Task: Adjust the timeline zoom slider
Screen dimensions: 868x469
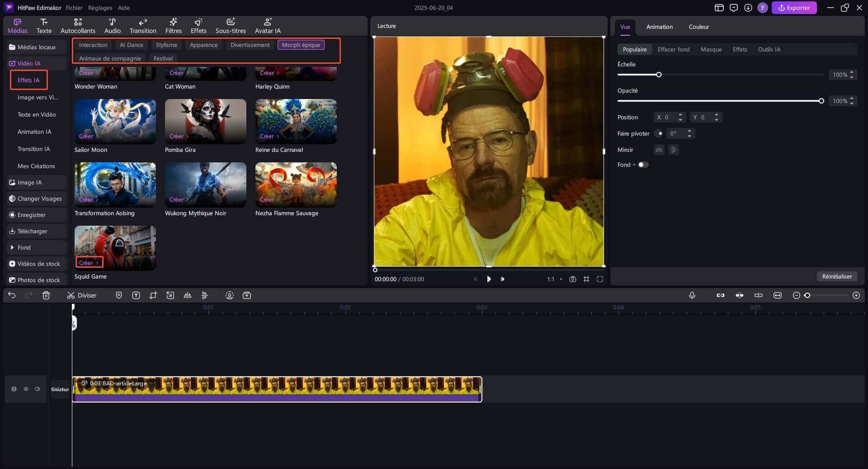Action: [807, 295]
